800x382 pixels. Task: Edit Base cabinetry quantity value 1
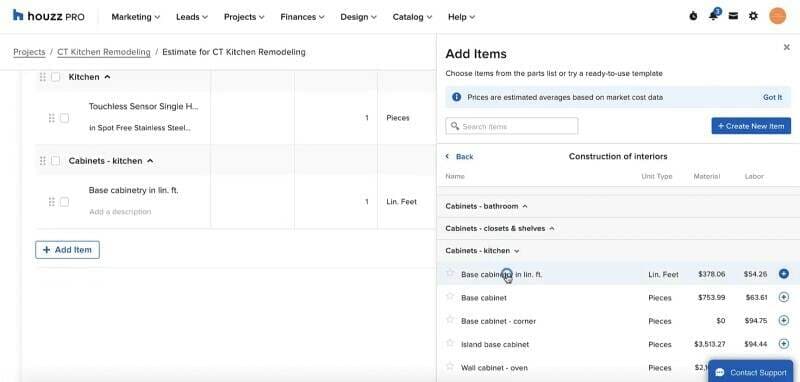(x=366, y=202)
